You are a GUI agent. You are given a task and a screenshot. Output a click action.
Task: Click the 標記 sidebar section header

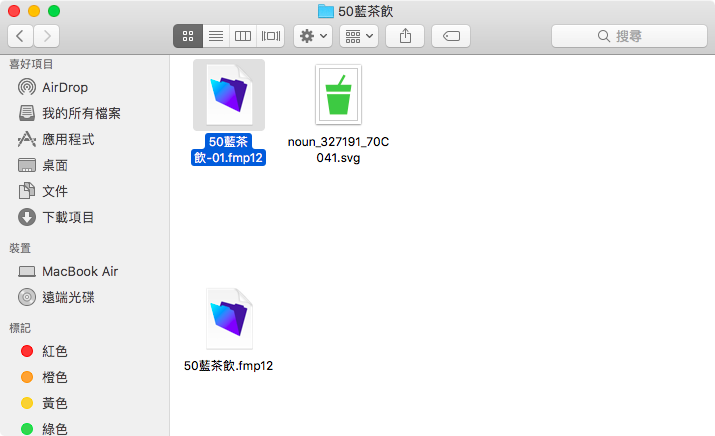[x=20, y=328]
